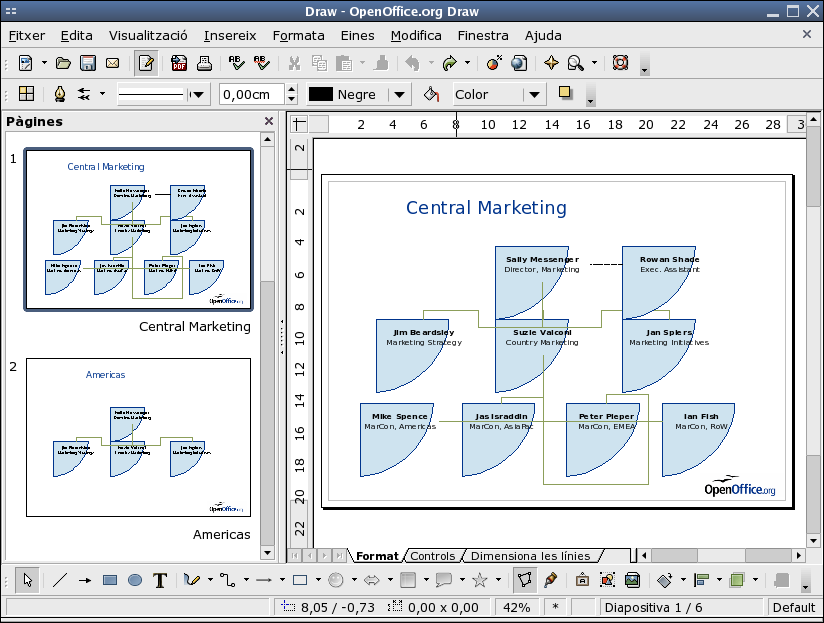The image size is (824, 623).
Task: Select the Ellipse tool
Action: click(135, 580)
